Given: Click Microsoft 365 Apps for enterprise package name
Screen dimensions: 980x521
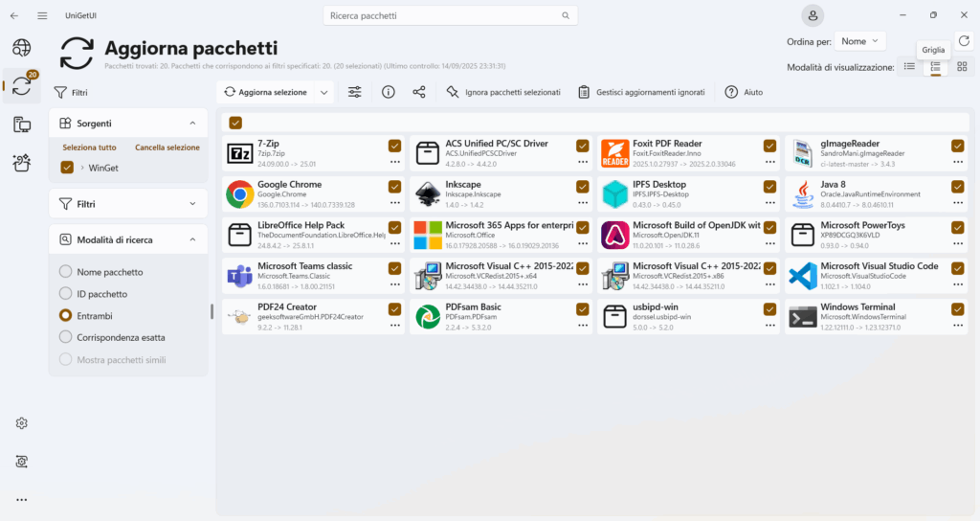Looking at the screenshot, I should (x=509, y=225).
